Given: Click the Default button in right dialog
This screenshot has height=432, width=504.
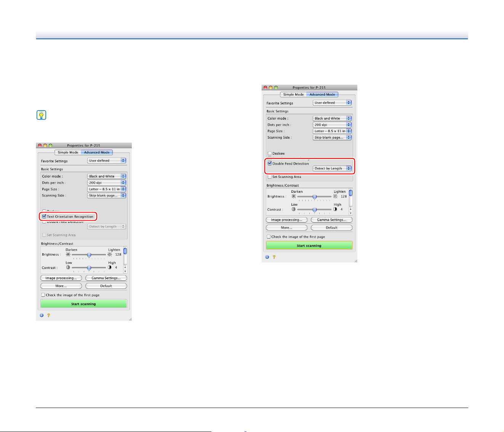Looking at the screenshot, I should tap(332, 227).
